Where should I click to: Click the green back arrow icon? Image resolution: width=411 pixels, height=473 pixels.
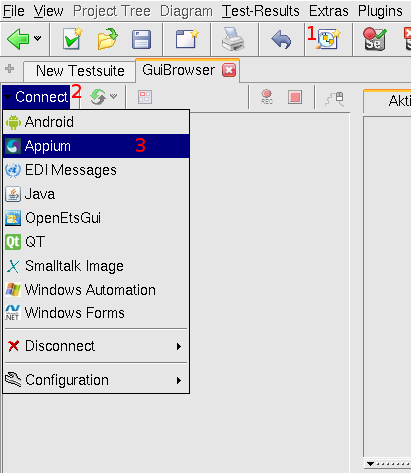click(18, 39)
